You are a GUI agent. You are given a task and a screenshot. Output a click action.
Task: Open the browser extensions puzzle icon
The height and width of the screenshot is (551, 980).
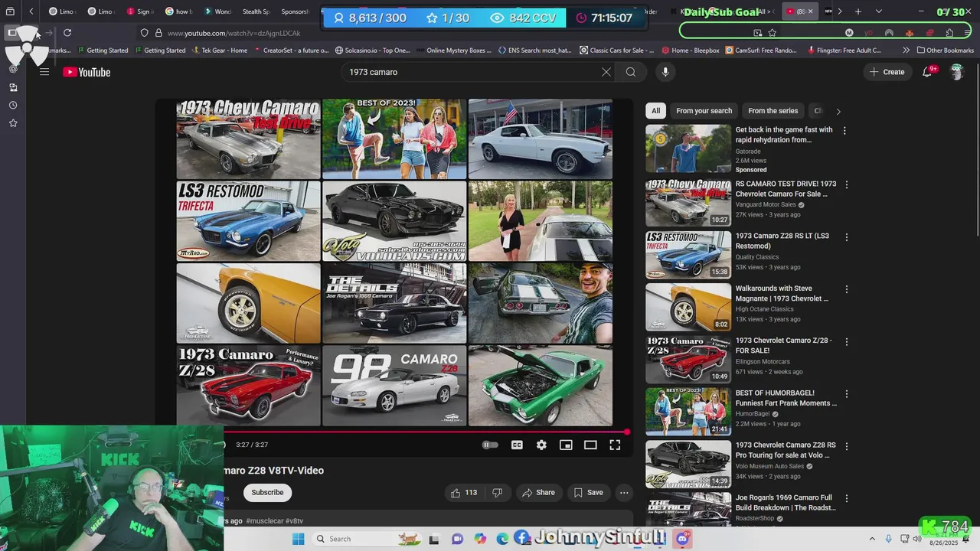tap(949, 33)
